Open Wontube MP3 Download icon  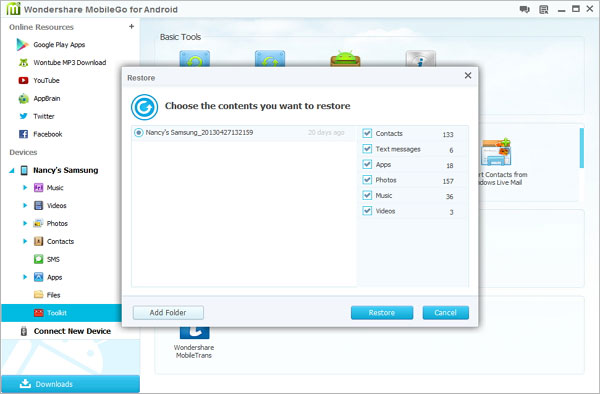point(23,63)
